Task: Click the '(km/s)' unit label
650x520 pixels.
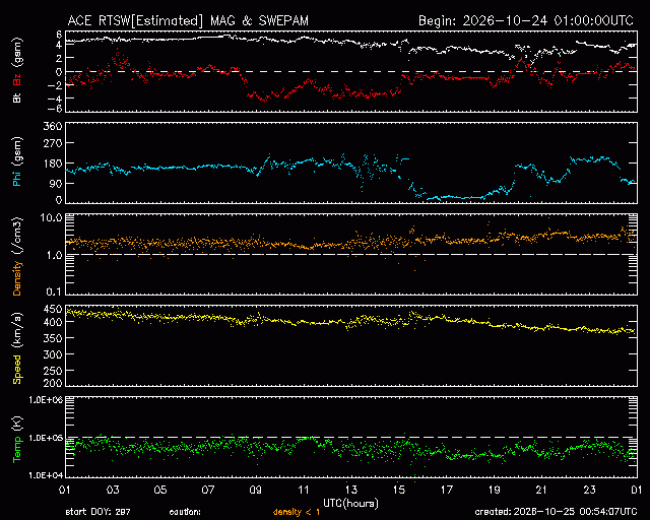Action: [x=17, y=331]
